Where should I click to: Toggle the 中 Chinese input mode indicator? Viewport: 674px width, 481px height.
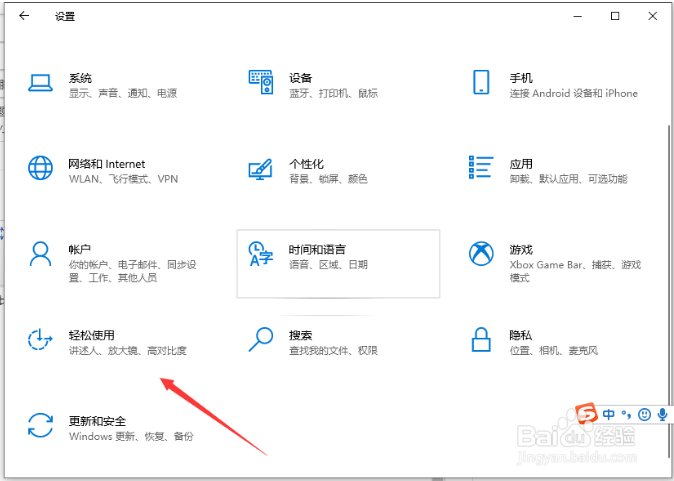[x=609, y=414]
